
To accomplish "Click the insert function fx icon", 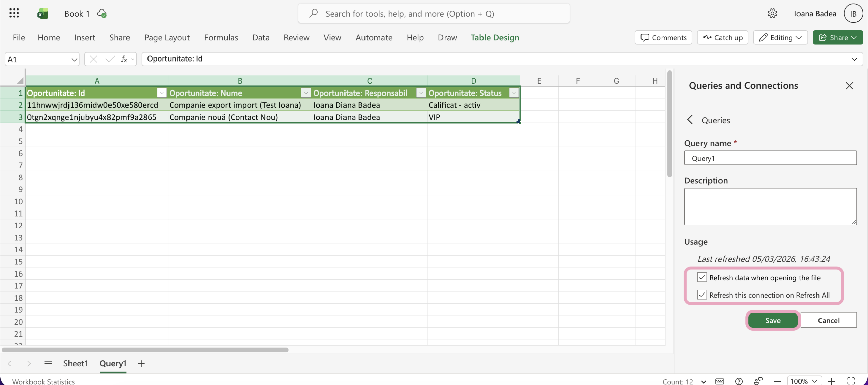I will (124, 59).
